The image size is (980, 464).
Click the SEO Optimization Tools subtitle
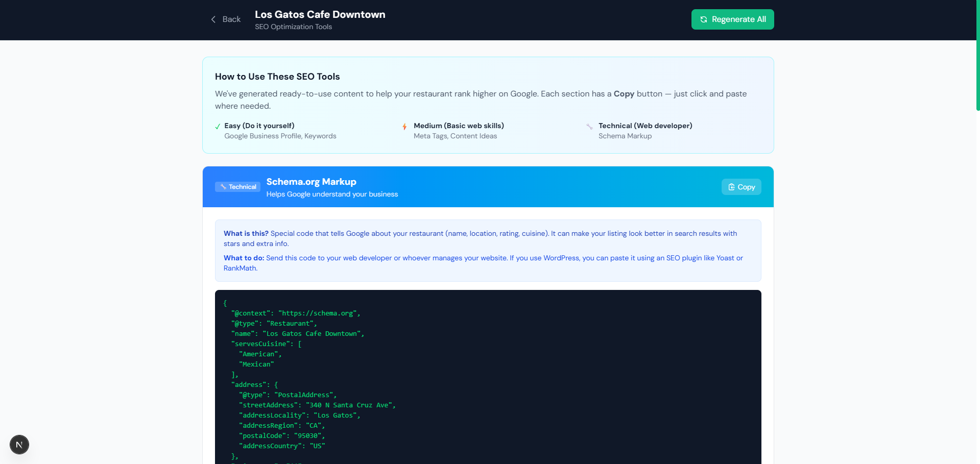pos(293,27)
